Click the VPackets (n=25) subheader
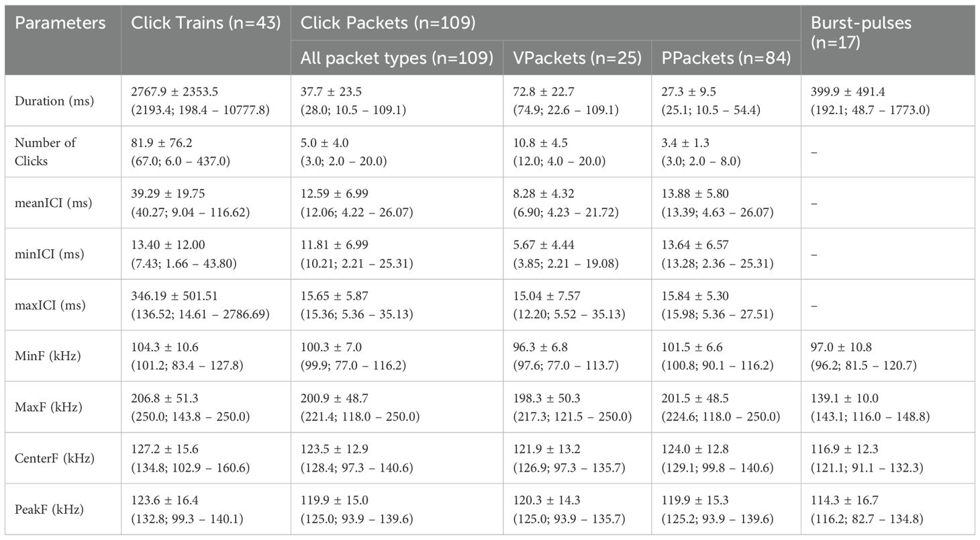This screenshot has width=980, height=540. [x=577, y=58]
